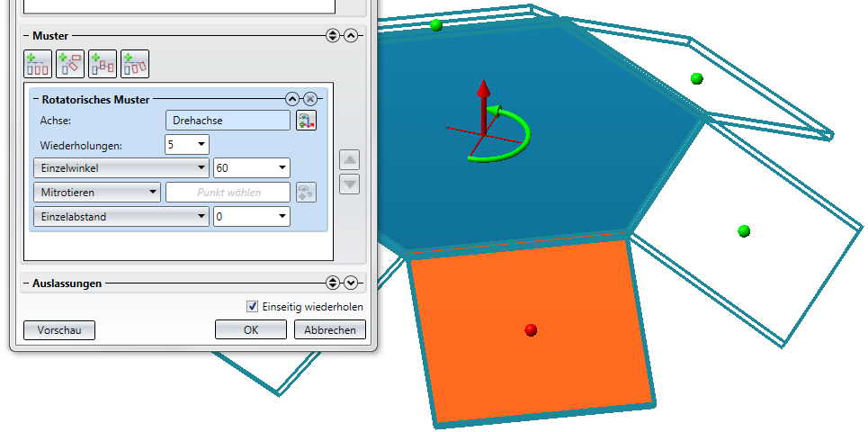Click the Punkt wählen field
Viewport: 868px width, 432px height.
coord(228,193)
